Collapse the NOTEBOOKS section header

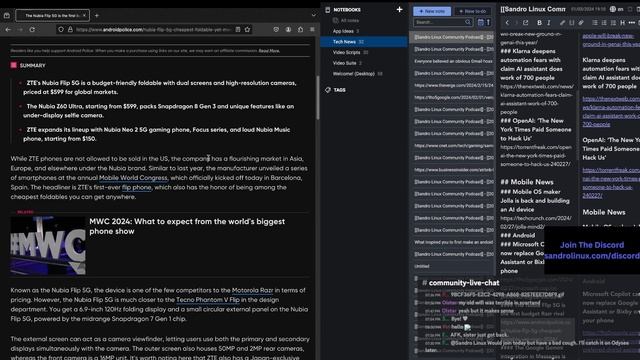(347, 9)
